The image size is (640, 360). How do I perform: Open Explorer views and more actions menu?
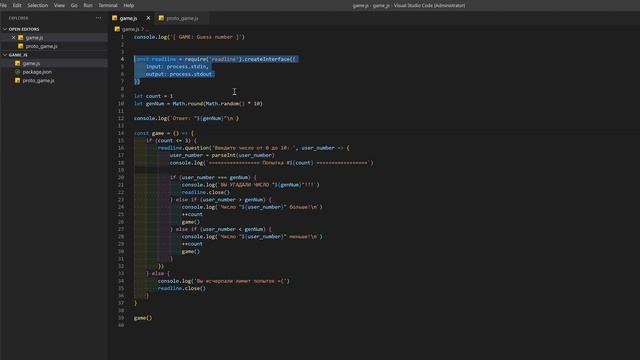coord(99,18)
